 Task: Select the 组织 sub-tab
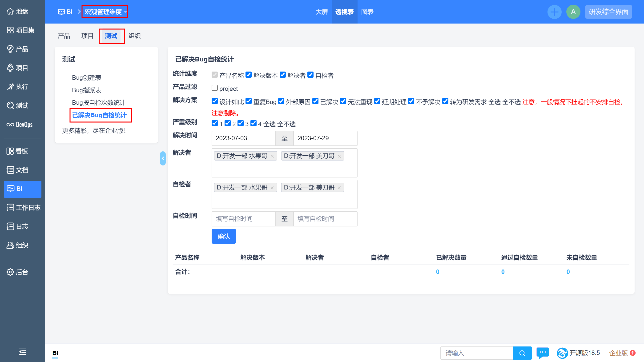(134, 36)
